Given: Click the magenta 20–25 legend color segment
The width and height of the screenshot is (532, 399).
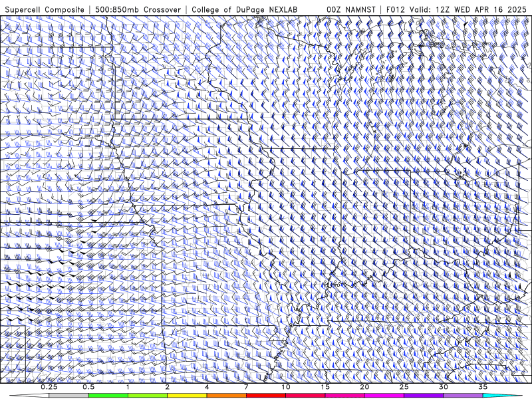Looking at the screenshot, I should point(384,396).
